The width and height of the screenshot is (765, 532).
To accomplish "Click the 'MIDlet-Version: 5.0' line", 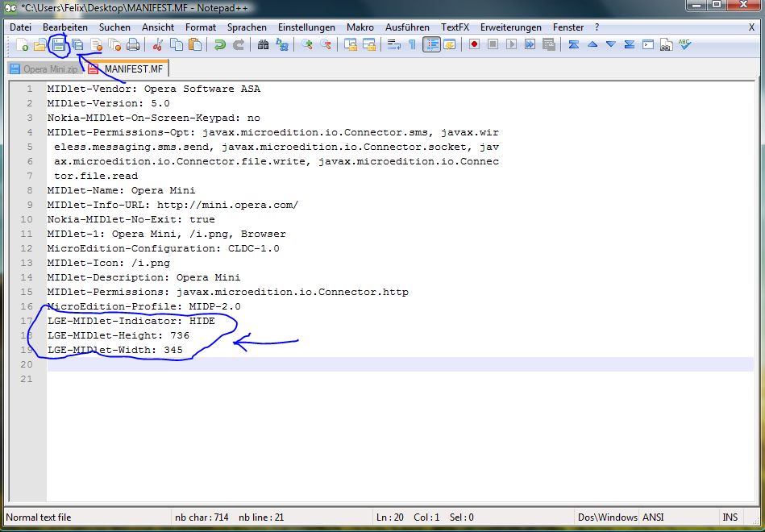I will [108, 103].
